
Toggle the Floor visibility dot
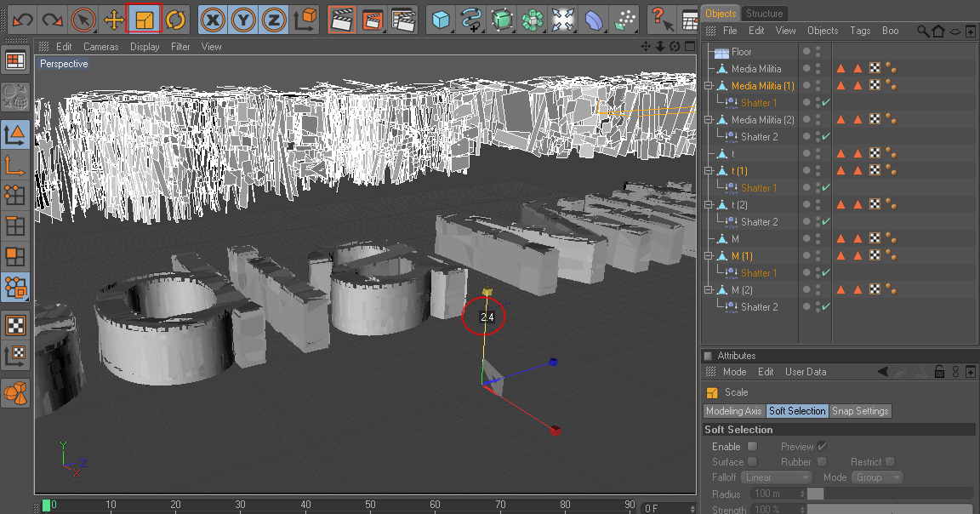[x=806, y=51]
